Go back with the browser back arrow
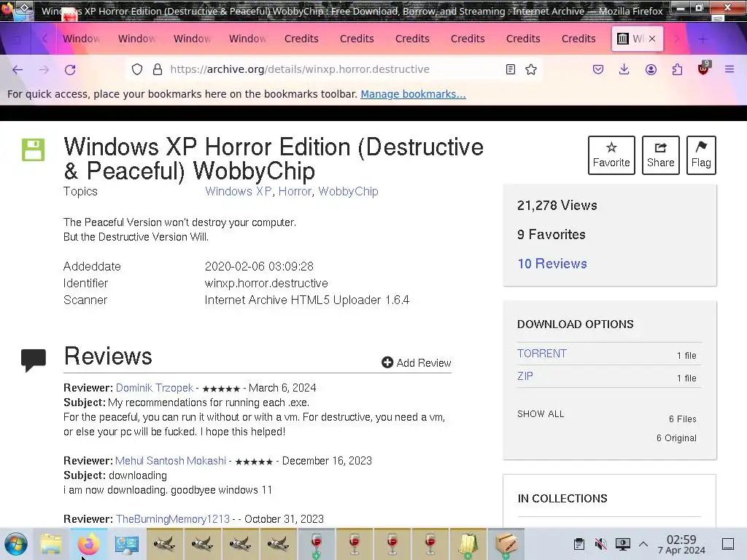The height and width of the screenshot is (560, 747). point(18,69)
